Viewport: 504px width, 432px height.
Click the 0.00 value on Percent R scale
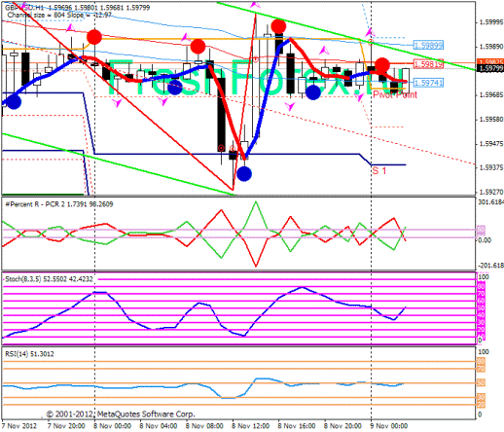point(485,240)
